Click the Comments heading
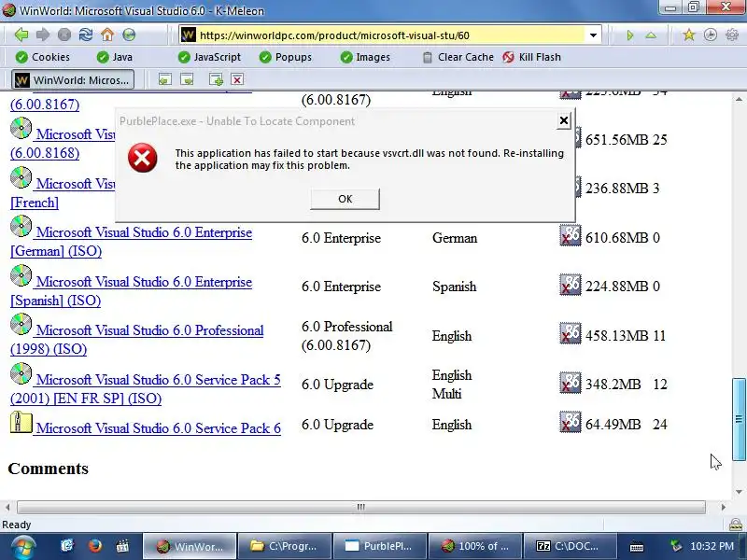 pyautogui.click(x=49, y=469)
